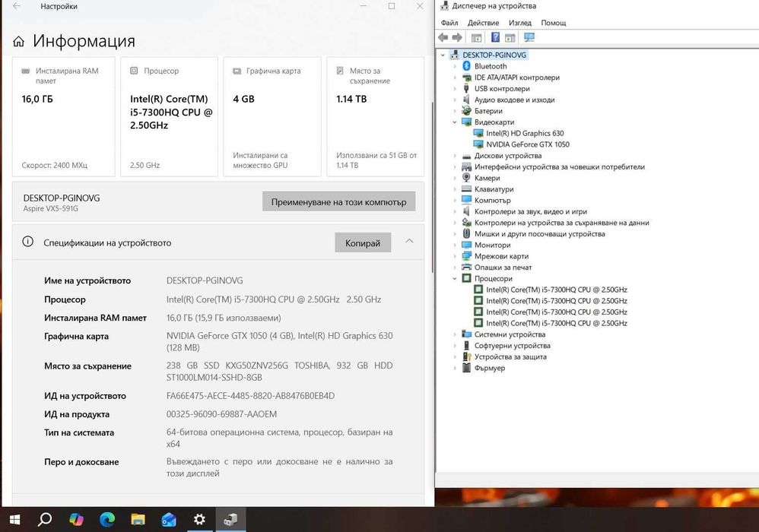The image size is (759, 532).
Task: Click the Опашки за печат printer icon
Action: point(467,267)
